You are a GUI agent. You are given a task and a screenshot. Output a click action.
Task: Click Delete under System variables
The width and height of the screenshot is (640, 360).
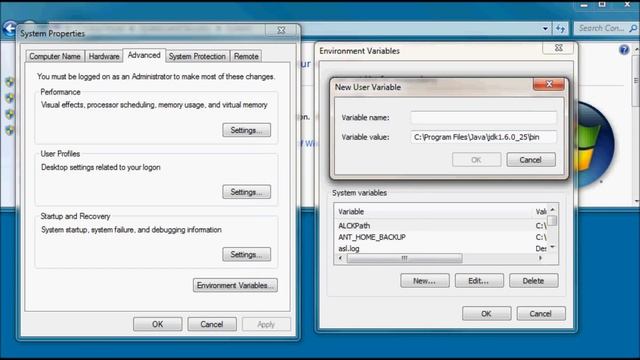tap(533, 281)
